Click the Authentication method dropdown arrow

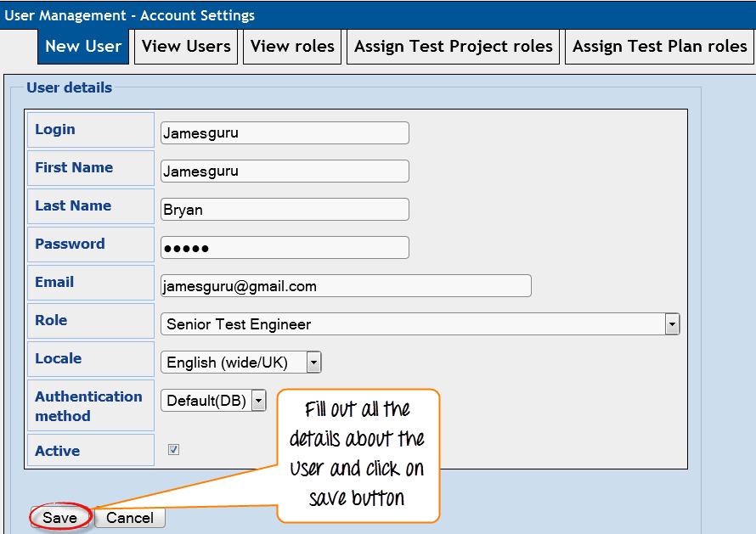pos(259,401)
